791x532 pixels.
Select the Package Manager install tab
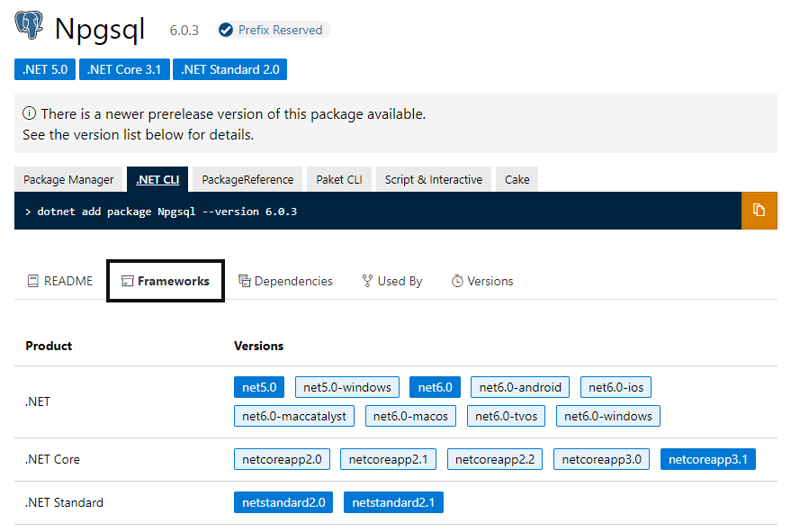click(x=68, y=179)
